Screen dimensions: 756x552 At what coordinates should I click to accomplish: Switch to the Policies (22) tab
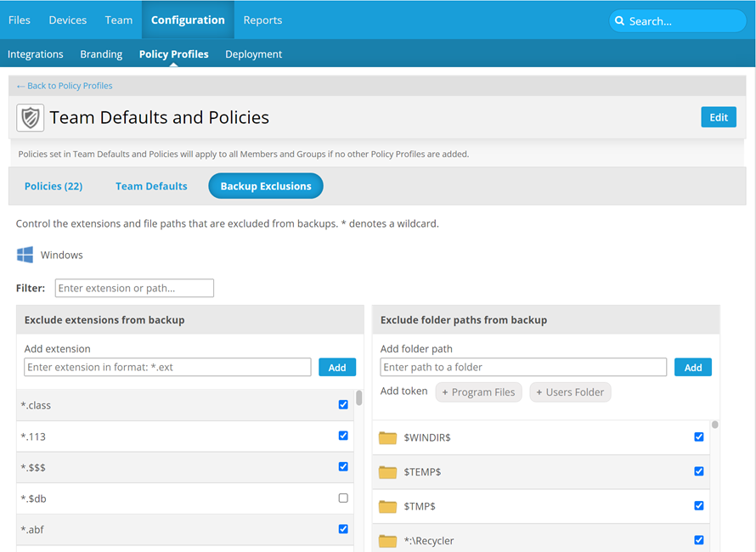point(54,186)
